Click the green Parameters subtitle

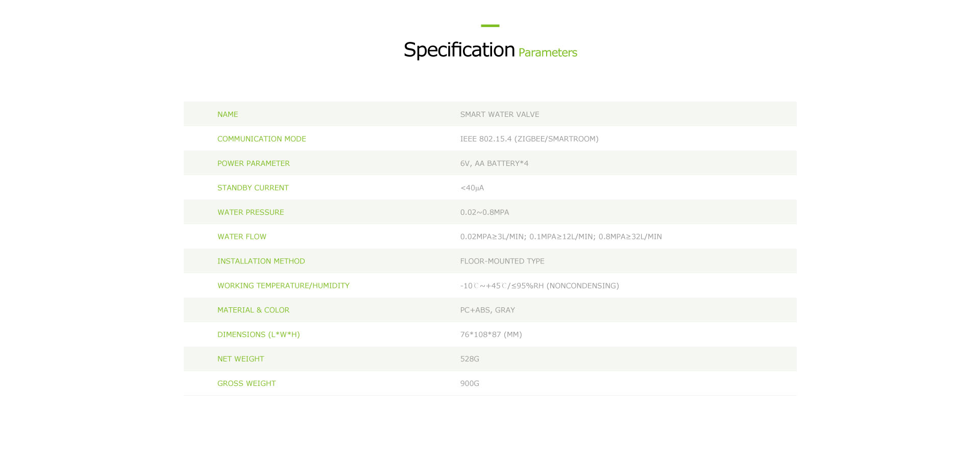point(548,53)
